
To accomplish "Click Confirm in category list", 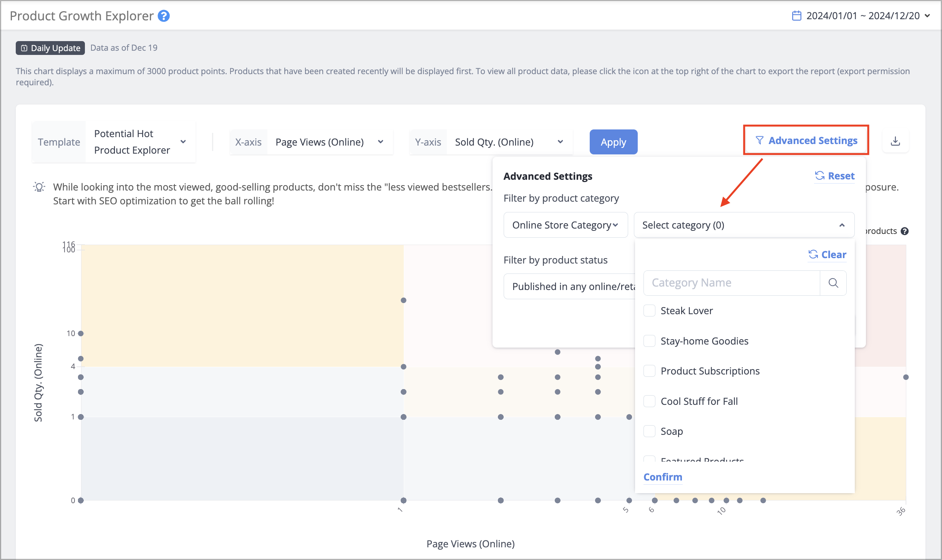I will point(663,477).
